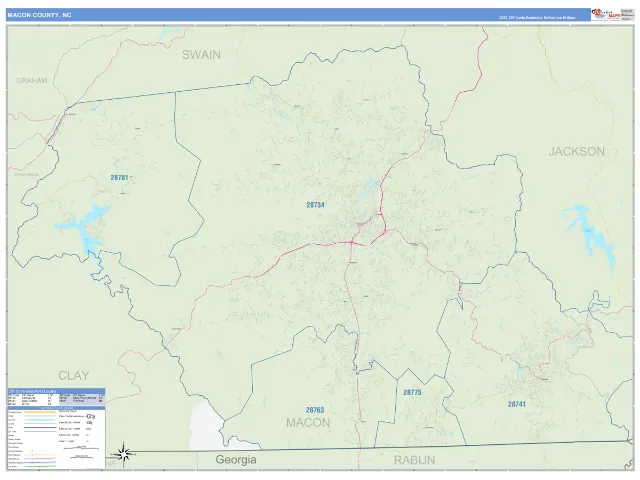Viewport: 640px width, 480px height.
Task: Click the yellow line sample in the legend
Action: tap(40, 412)
